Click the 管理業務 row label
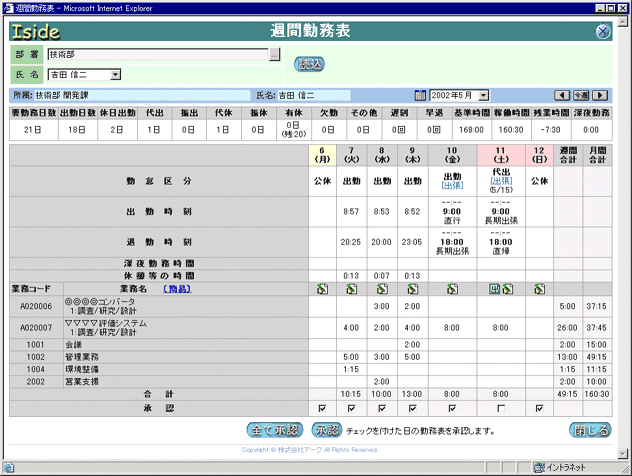Screen dimensions: 632x476 [x=82, y=357]
